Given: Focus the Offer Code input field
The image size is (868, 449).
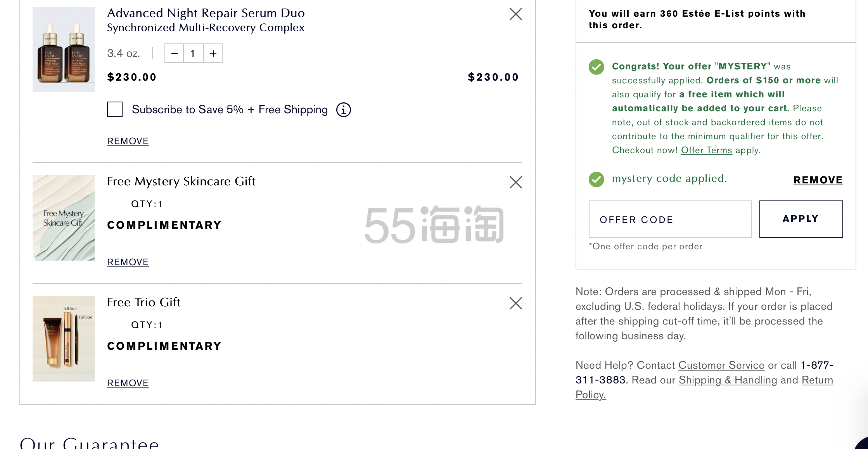Looking at the screenshot, I should point(670,219).
